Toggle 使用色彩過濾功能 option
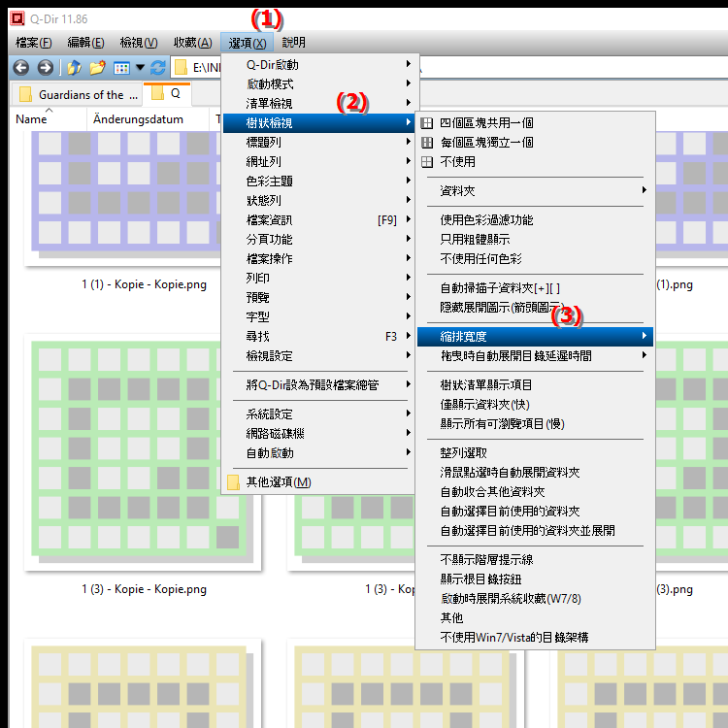728x728 pixels. click(535, 220)
